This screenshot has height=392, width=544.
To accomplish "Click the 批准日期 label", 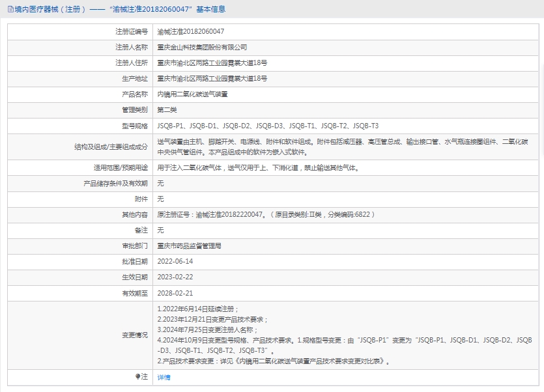I will click(x=135, y=262).
